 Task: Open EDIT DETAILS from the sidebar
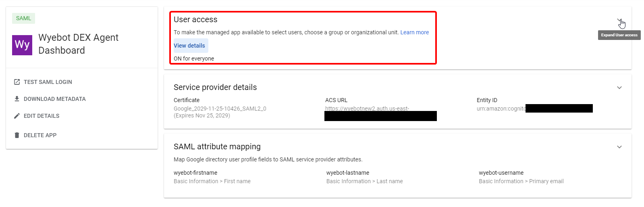[42, 116]
